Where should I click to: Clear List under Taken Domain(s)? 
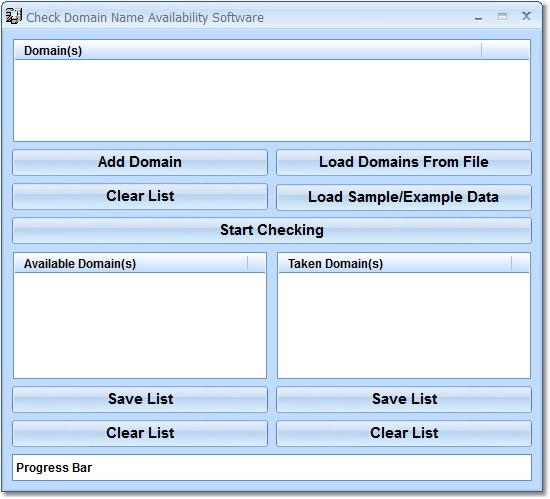(404, 433)
